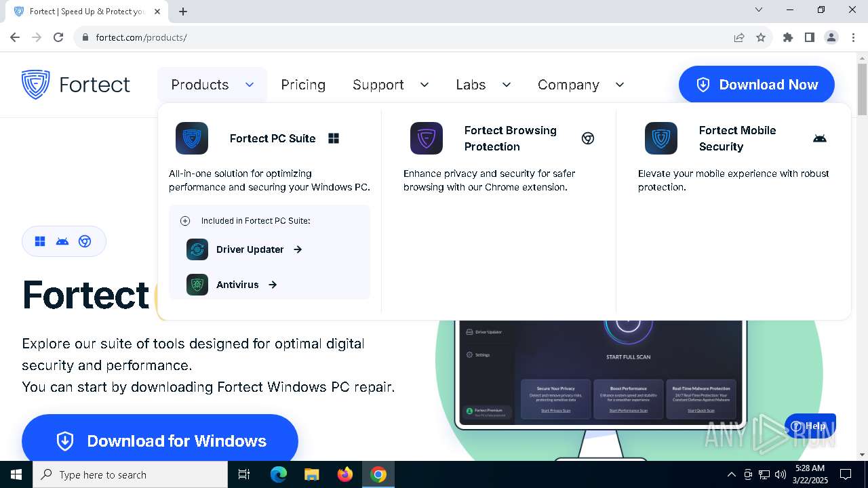This screenshot has width=868, height=488.
Task: Open File Explorer from the taskbar
Action: coord(312,474)
